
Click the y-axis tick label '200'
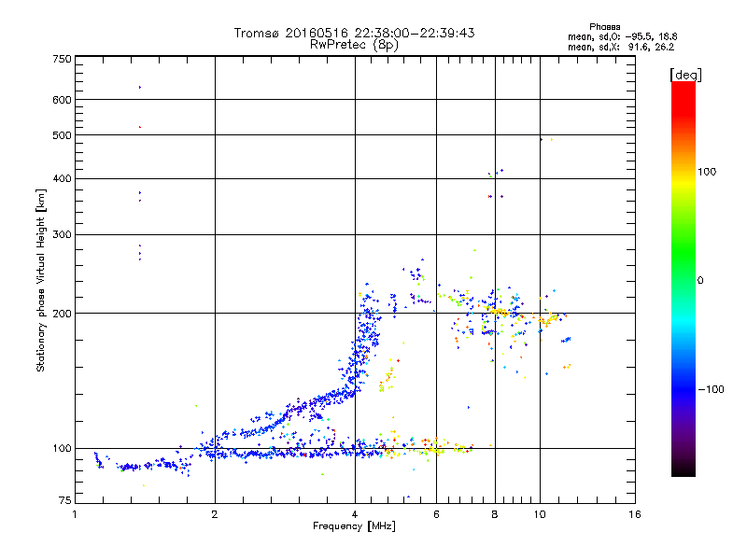click(x=62, y=314)
